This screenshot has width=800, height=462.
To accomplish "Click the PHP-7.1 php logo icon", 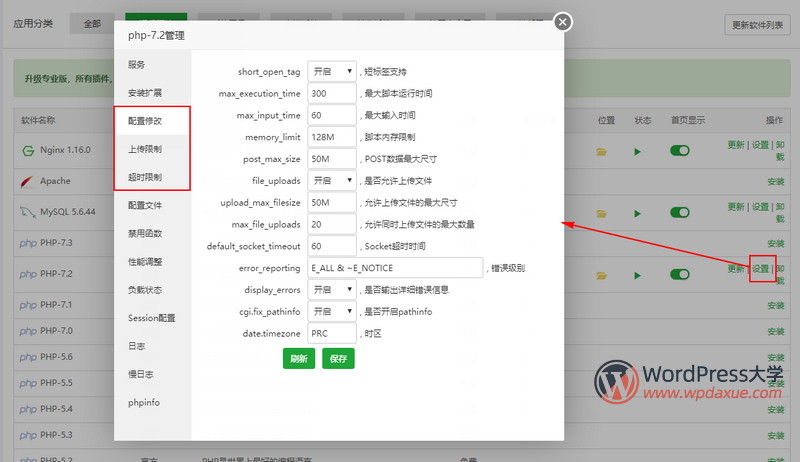I will coord(28,305).
